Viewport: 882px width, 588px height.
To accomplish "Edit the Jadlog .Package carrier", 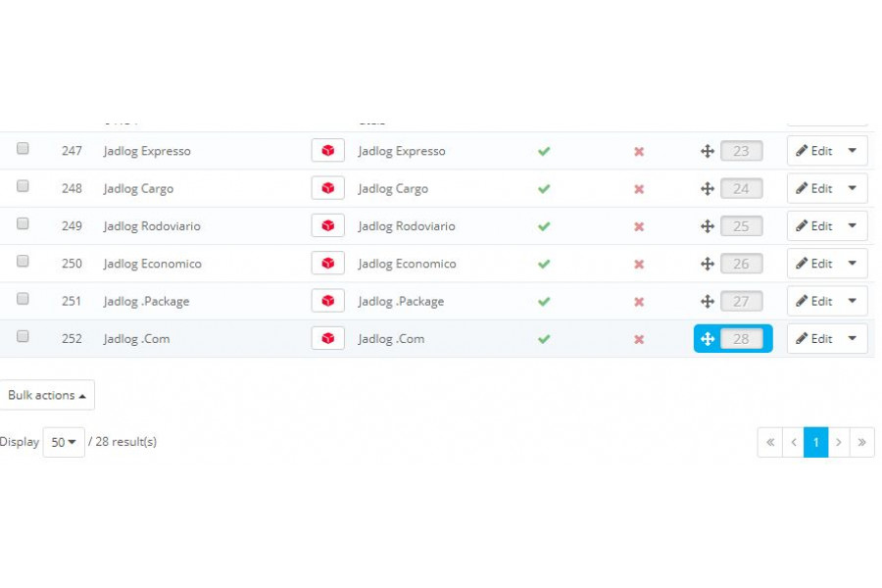I will (x=814, y=301).
